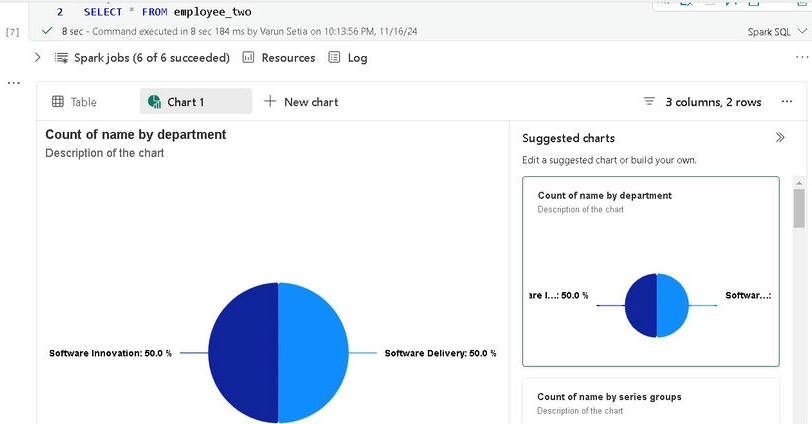Click the Software Delivery pie slice
The height and width of the screenshot is (424, 812).
coord(313,353)
